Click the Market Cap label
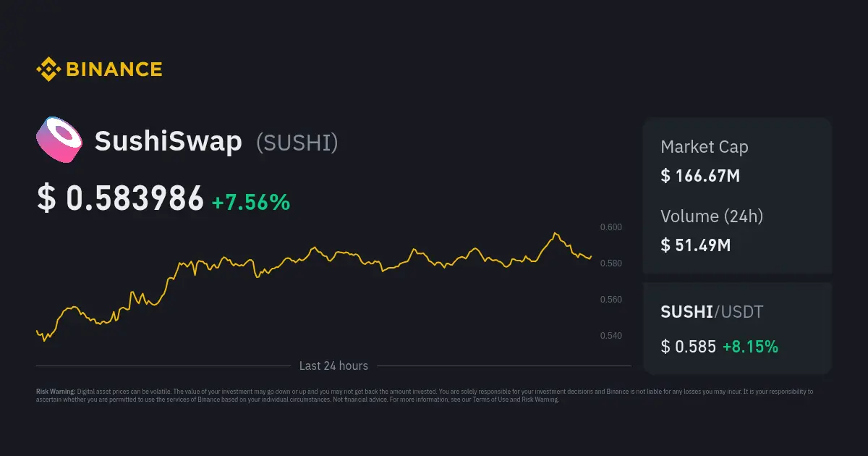Image resolution: width=868 pixels, height=456 pixels. (x=704, y=147)
